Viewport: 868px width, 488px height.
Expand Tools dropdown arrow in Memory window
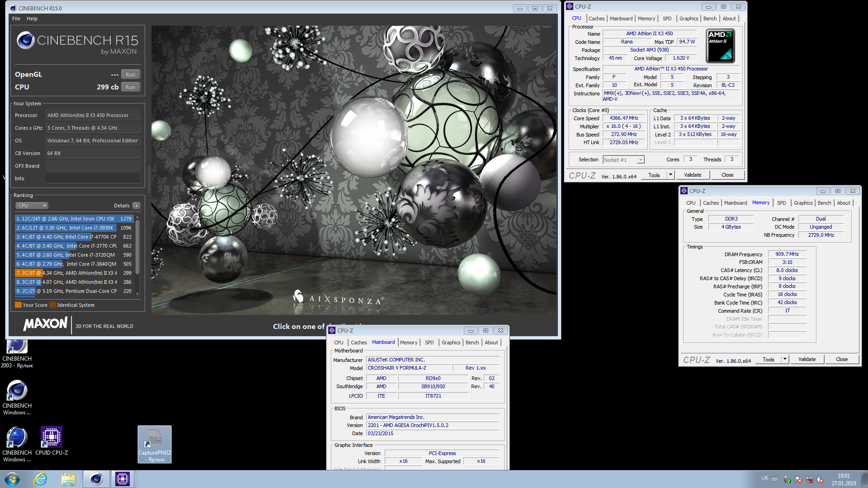pos(785,359)
